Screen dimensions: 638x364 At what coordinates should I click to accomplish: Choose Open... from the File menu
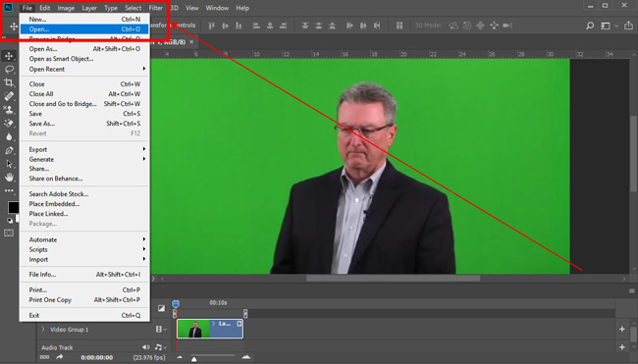(84, 29)
